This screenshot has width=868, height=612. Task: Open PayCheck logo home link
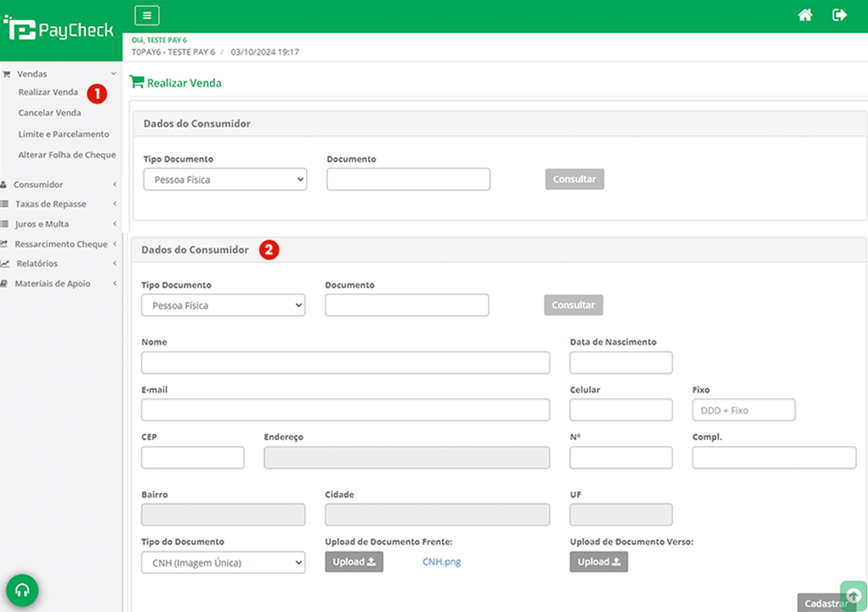pos(58,28)
